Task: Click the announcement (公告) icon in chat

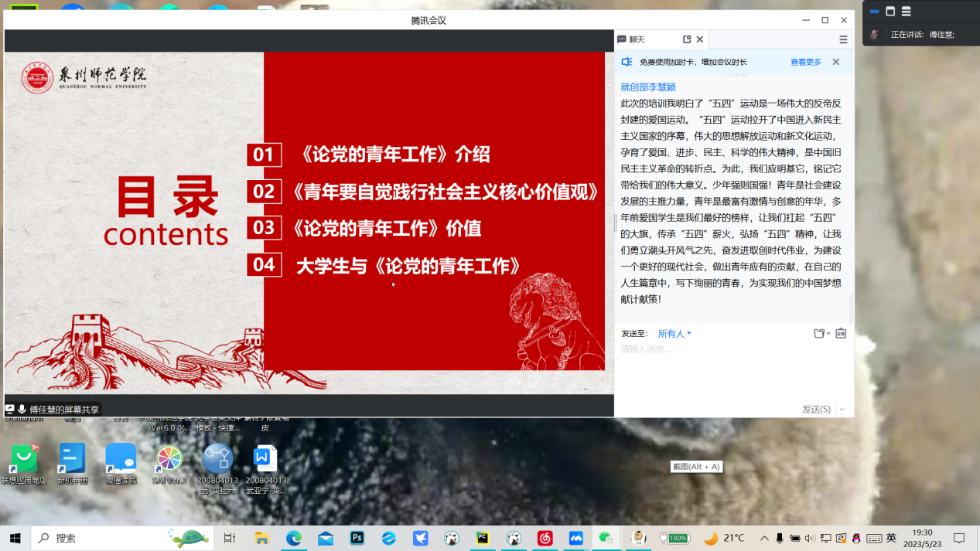Action: (x=841, y=333)
